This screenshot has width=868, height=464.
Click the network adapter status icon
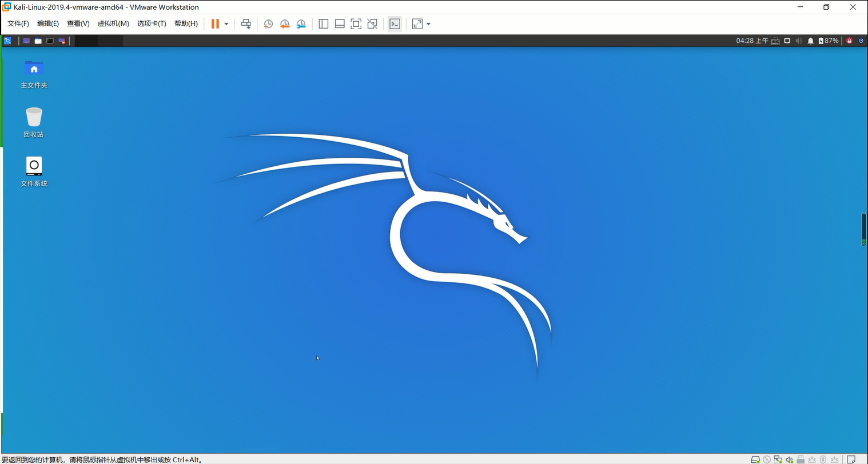(778, 459)
